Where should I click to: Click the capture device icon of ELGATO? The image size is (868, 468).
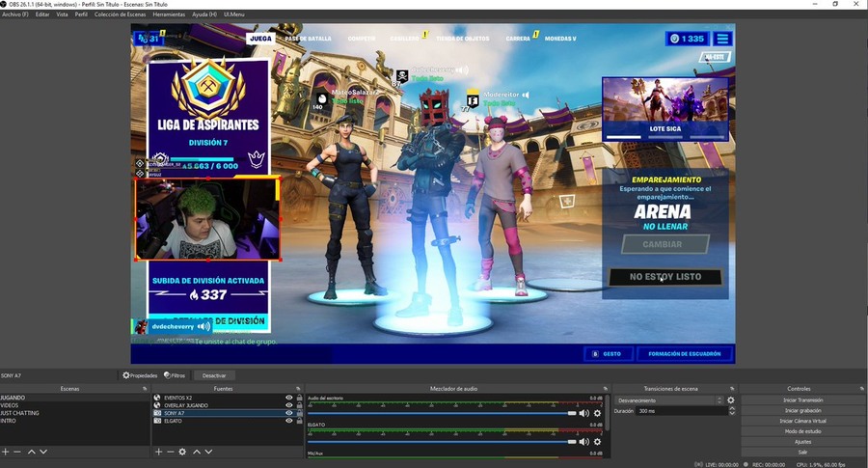[x=157, y=421]
